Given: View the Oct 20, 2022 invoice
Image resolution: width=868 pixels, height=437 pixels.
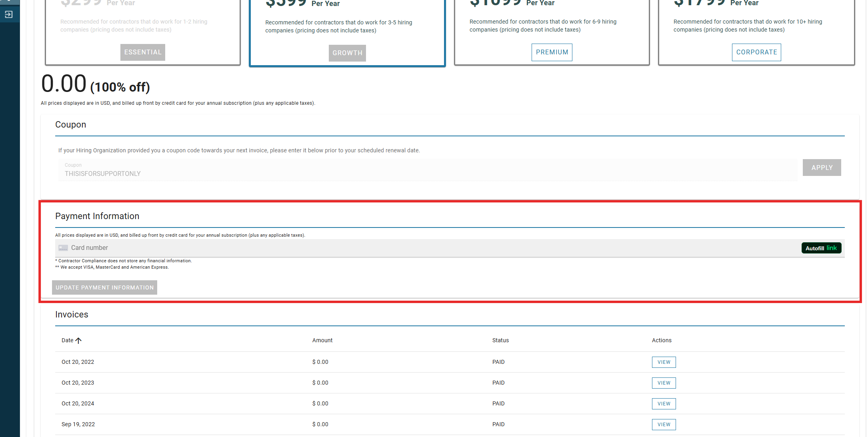Looking at the screenshot, I should [664, 362].
